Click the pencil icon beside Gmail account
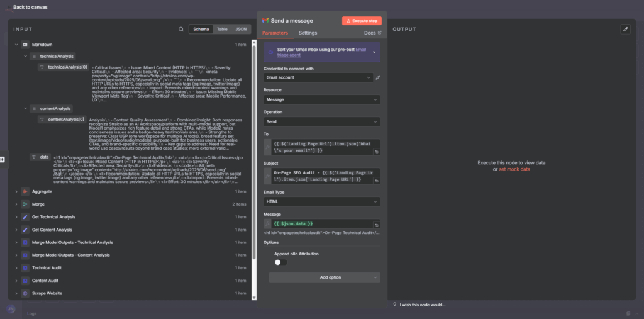Viewport: 644px width, 319px height. (x=378, y=77)
